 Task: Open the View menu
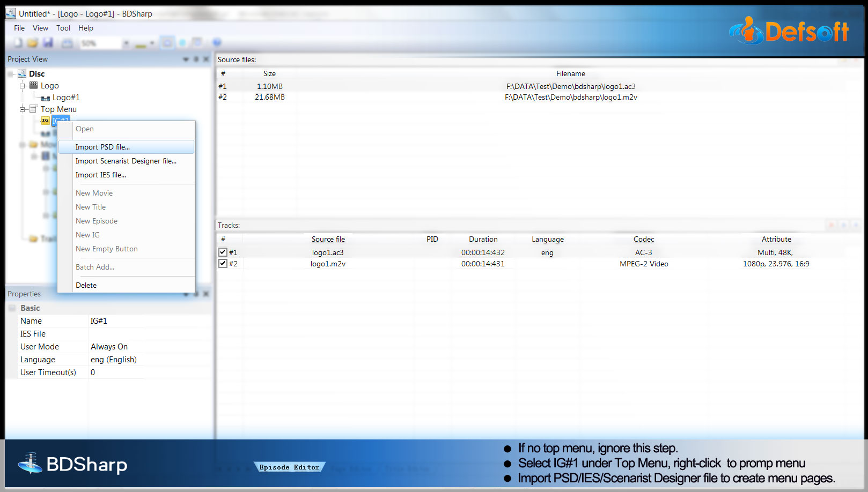pos(40,28)
